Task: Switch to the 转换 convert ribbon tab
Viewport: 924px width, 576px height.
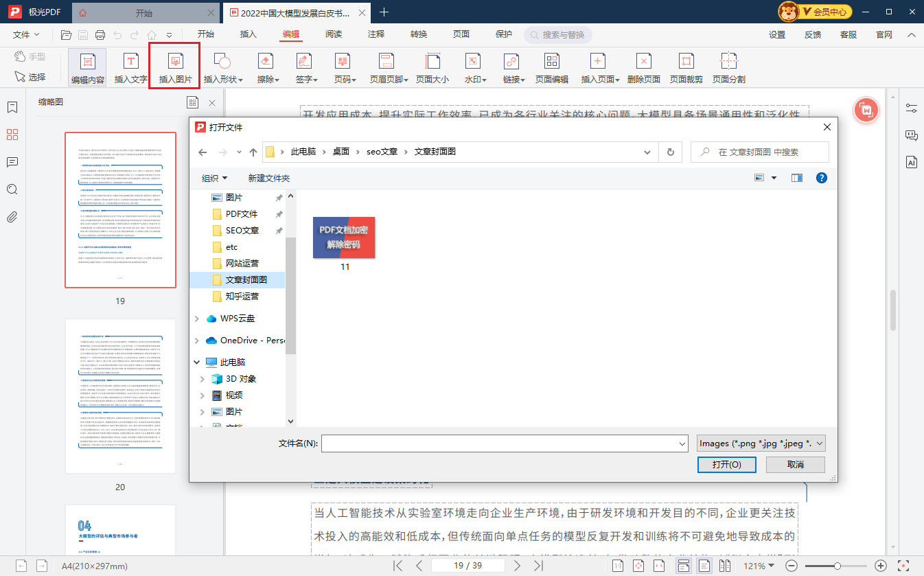Action: click(419, 34)
